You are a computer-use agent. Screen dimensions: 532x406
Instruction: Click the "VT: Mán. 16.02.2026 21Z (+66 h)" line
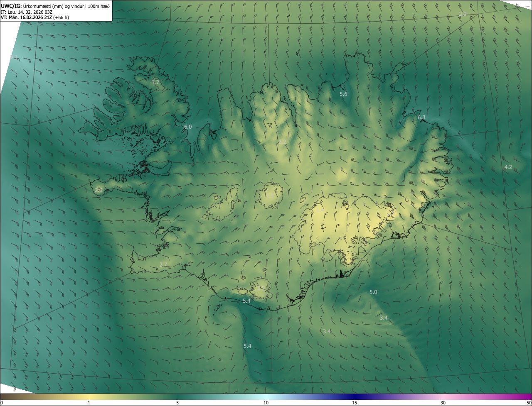point(35,18)
